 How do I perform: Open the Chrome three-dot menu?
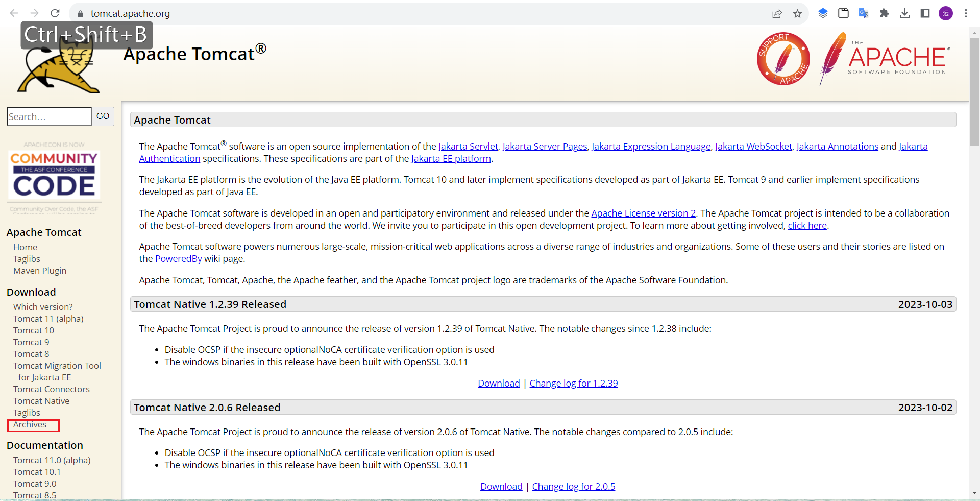[966, 13]
